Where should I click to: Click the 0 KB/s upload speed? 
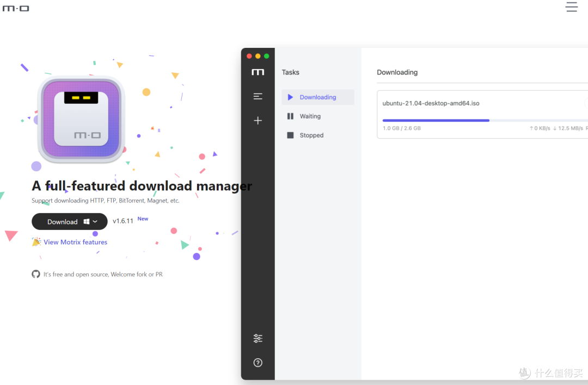(540, 128)
